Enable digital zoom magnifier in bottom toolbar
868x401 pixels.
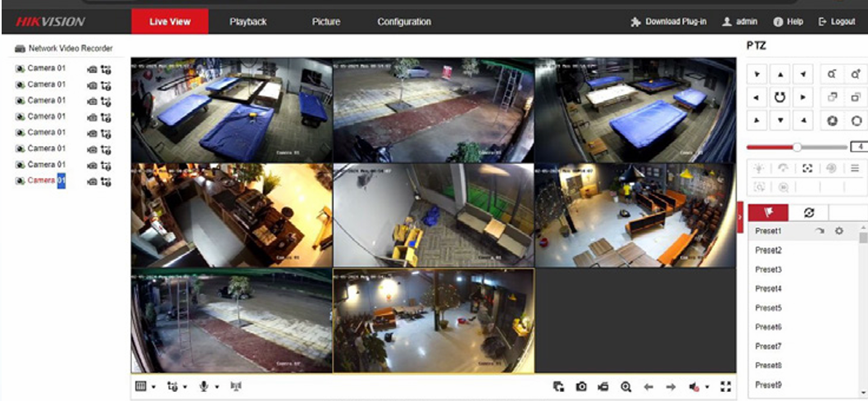click(625, 386)
